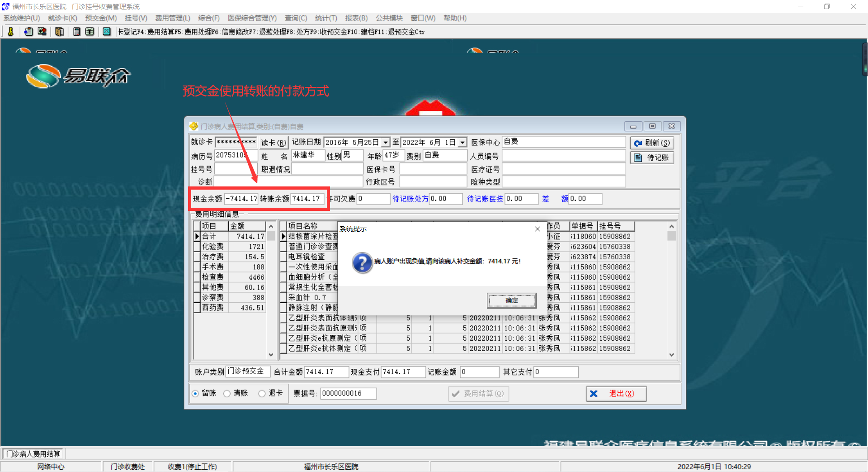Click the 就诊卡 masked input field
The width and height of the screenshot is (868, 472).
tap(236, 142)
